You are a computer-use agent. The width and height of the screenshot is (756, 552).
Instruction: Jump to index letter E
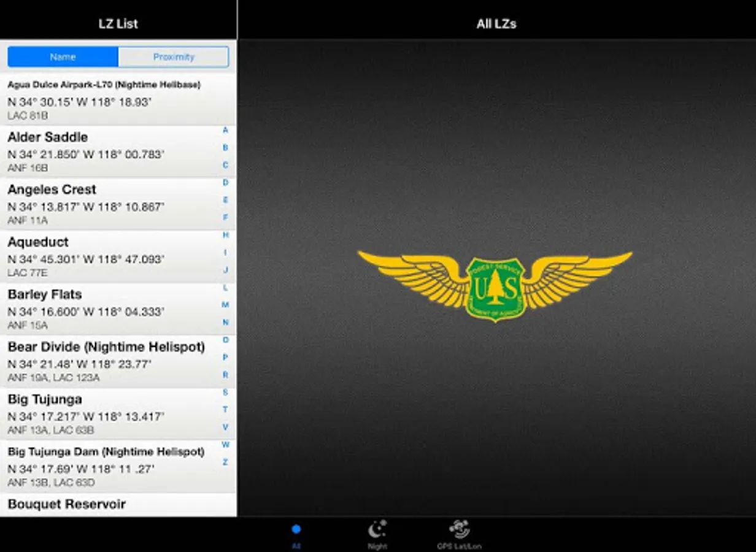point(225,200)
